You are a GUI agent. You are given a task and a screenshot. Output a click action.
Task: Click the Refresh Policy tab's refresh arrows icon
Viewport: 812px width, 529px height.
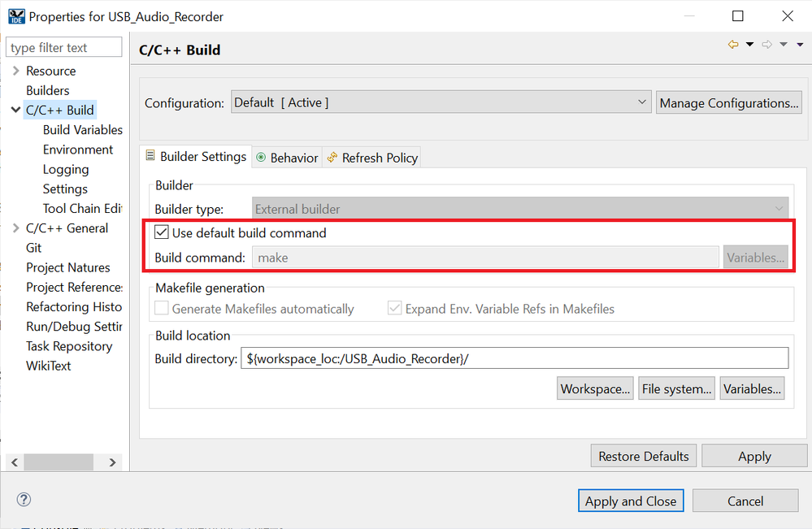(x=331, y=157)
